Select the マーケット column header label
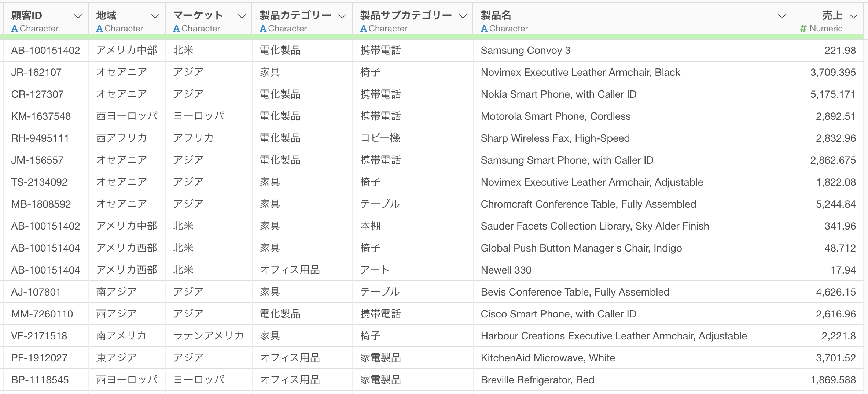This screenshot has height=394, width=868. (x=198, y=15)
